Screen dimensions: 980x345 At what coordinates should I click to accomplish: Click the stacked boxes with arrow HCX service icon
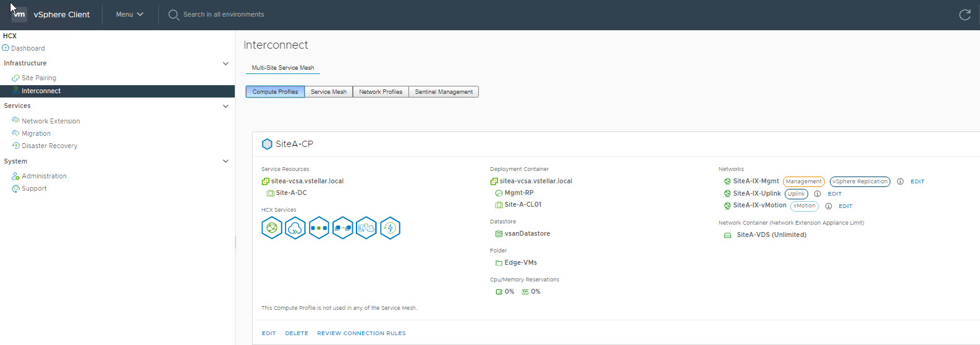pyautogui.click(x=342, y=228)
